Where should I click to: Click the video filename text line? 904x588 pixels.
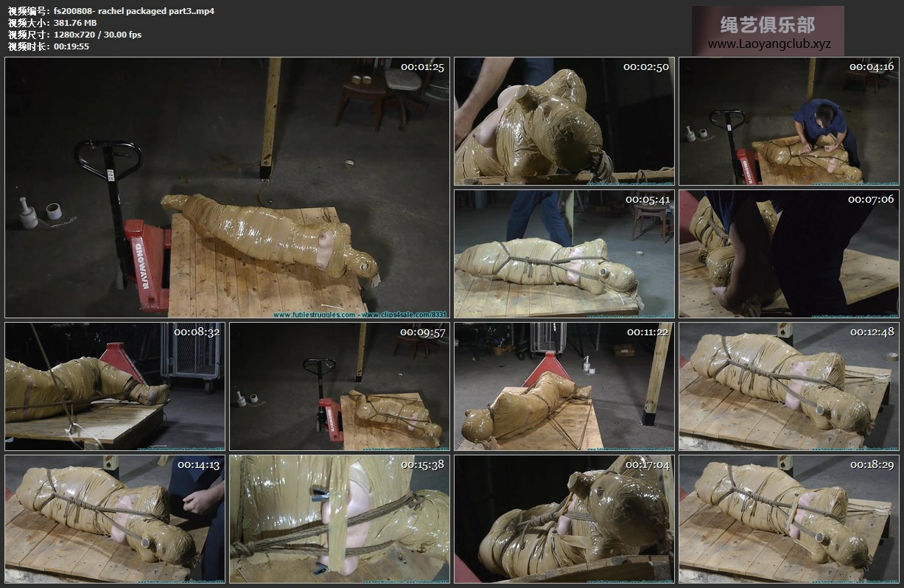tap(111, 11)
